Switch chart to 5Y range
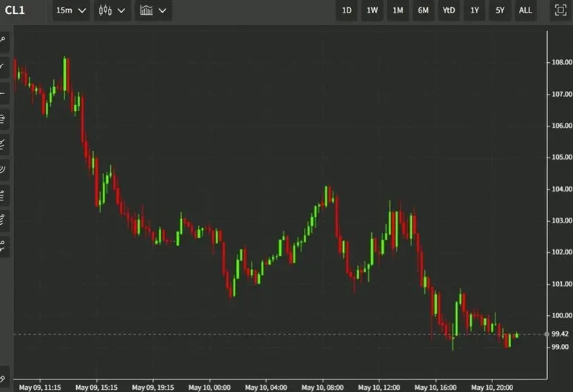The image size is (573, 392). [500, 10]
